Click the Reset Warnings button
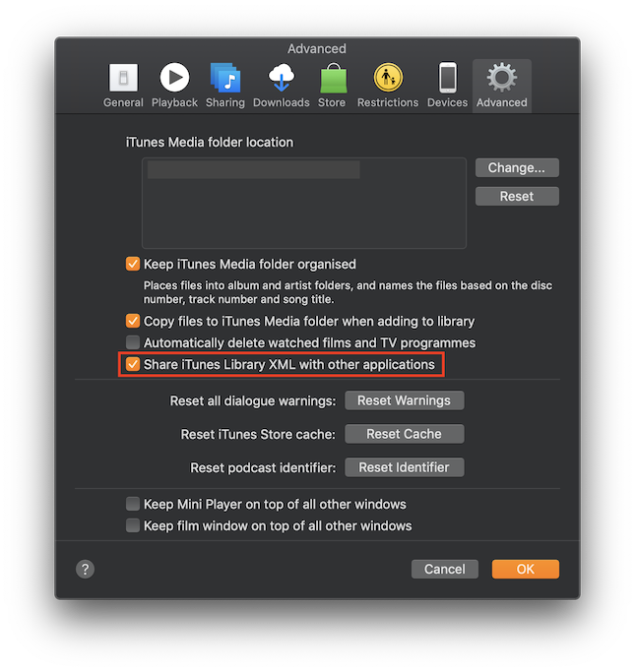Viewport: 635px width, 672px height. [405, 400]
